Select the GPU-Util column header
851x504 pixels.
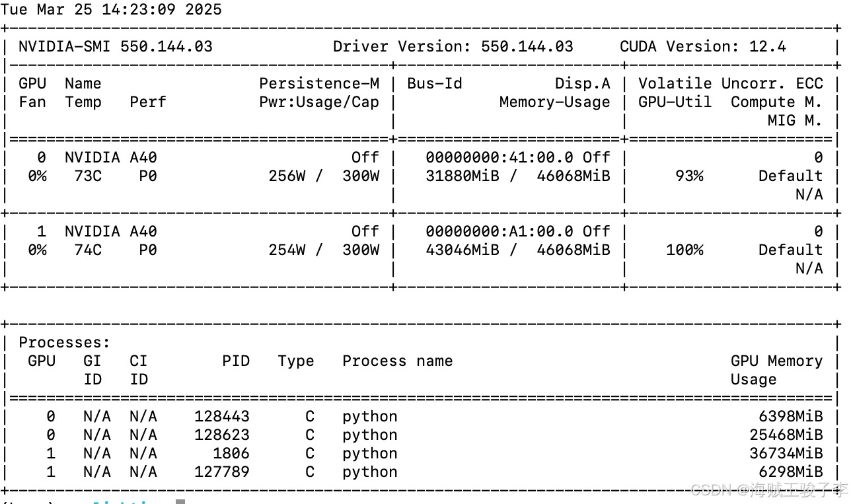675,102
